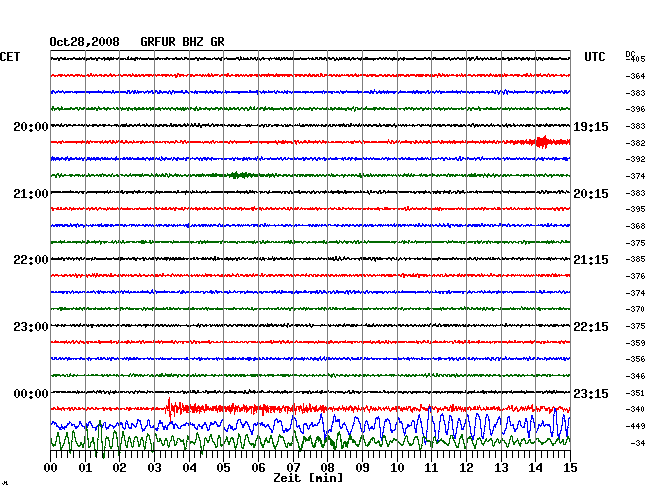Select the 23:00 CET time label
The height and width of the screenshot is (494, 650).
[x=31, y=327]
